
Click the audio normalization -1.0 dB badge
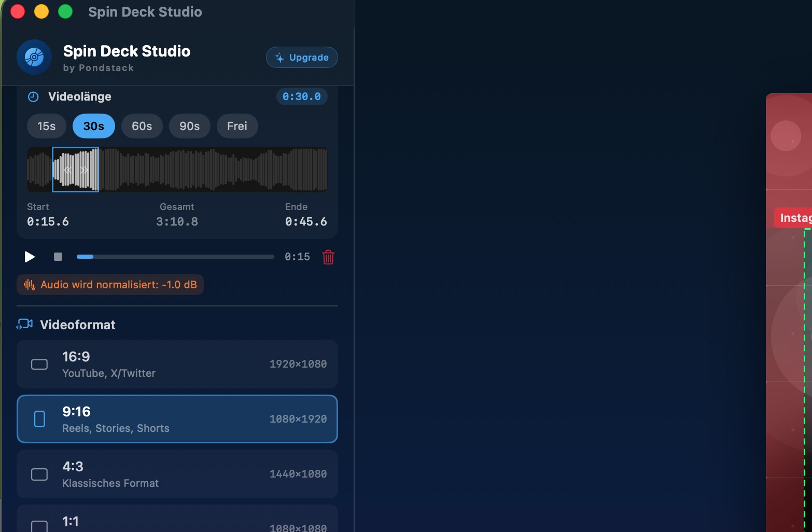110,285
